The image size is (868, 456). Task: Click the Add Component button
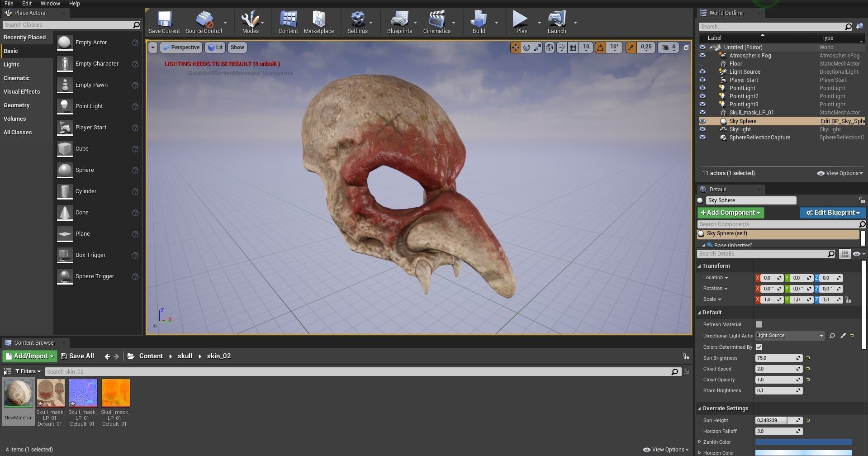730,213
